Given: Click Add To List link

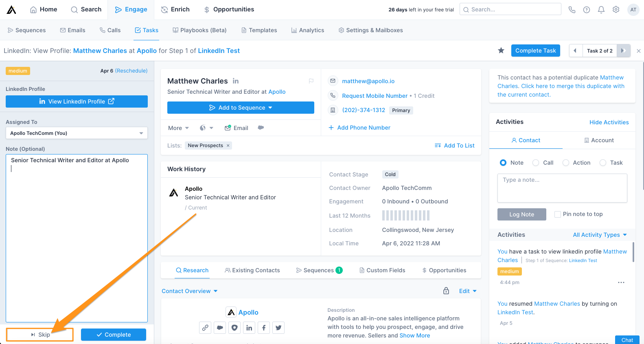Looking at the screenshot, I should 454,146.
